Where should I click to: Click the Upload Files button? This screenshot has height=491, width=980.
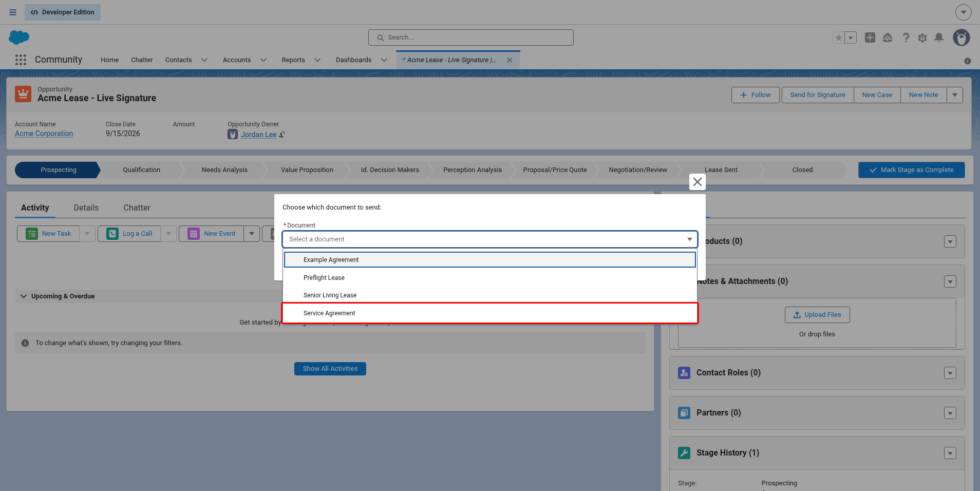coord(817,315)
